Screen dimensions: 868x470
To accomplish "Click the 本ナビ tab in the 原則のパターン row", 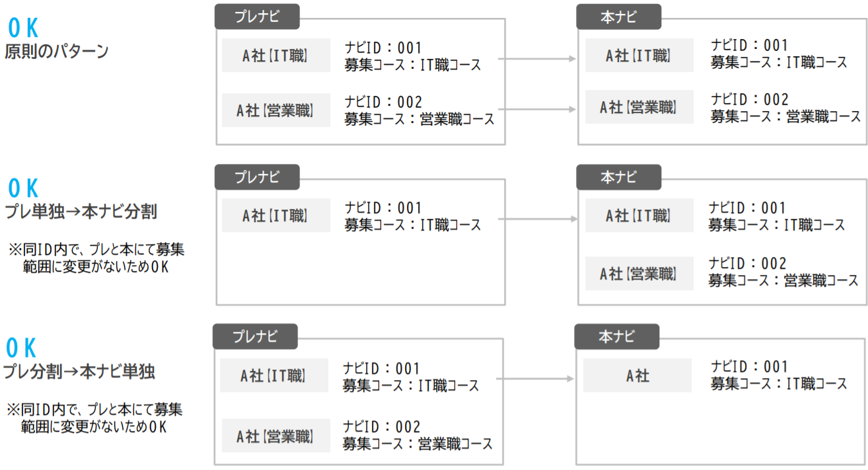I will pos(618,17).
